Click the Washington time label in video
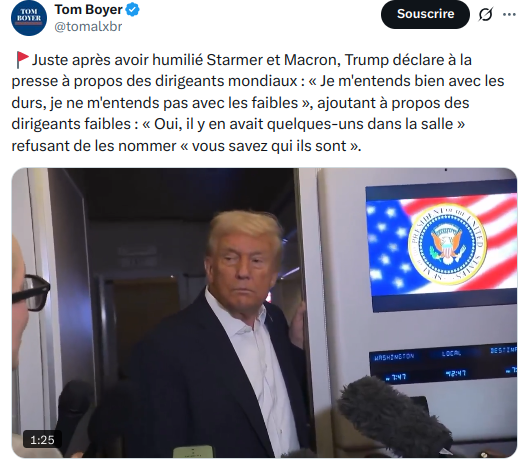Viewport: 523px width, 468px height. coord(394,357)
